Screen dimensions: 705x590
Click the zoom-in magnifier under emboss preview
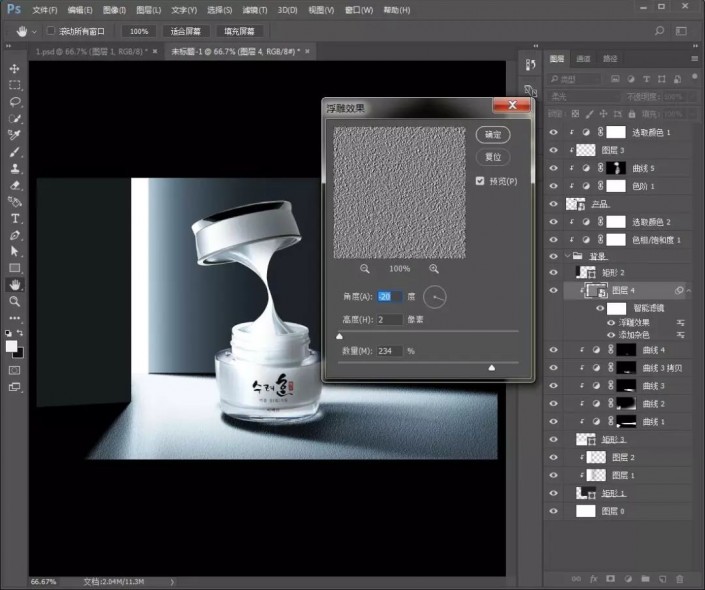tap(434, 269)
